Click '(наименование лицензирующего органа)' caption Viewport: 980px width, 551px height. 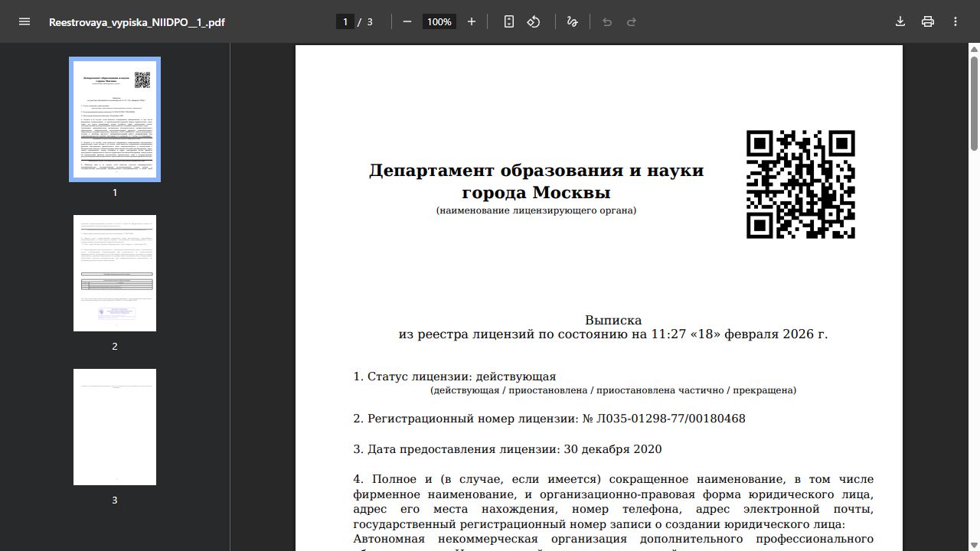click(x=536, y=210)
